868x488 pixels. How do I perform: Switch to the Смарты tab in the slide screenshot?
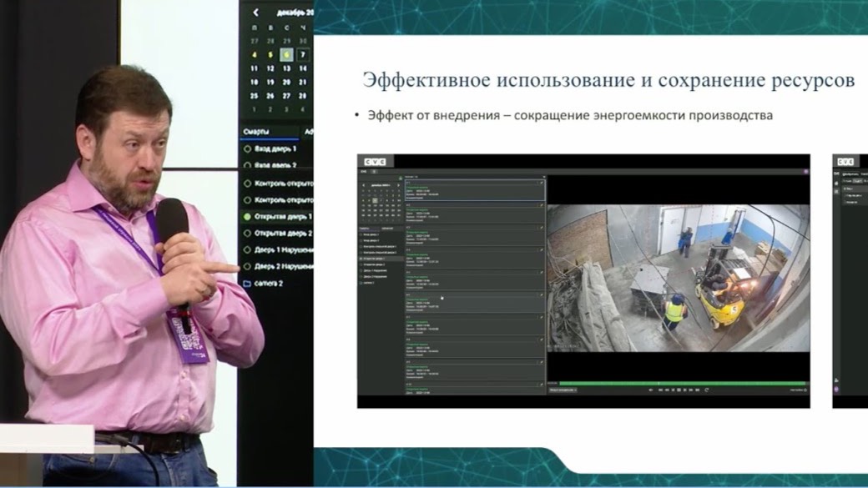pos(364,229)
